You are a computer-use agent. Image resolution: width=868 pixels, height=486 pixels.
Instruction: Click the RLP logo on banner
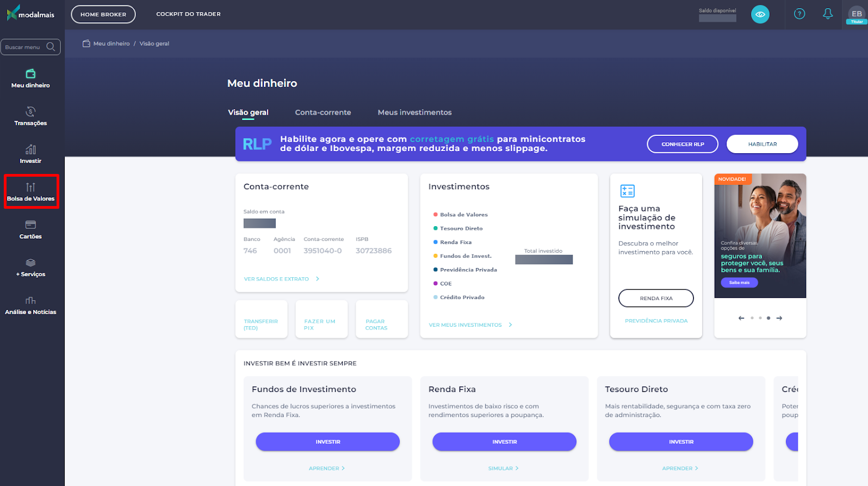(257, 144)
